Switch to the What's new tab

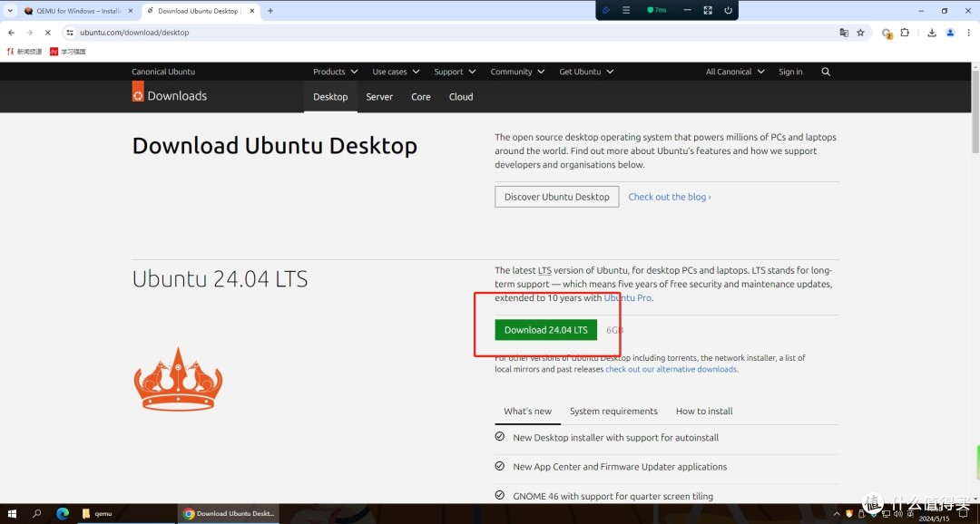(x=527, y=411)
